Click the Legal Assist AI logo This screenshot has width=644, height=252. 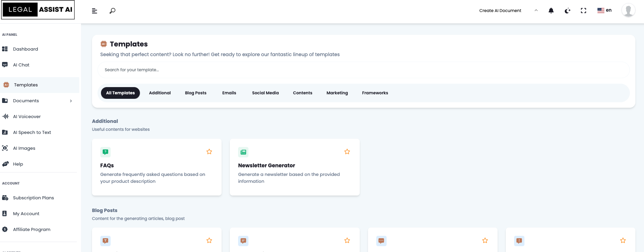[x=38, y=10]
